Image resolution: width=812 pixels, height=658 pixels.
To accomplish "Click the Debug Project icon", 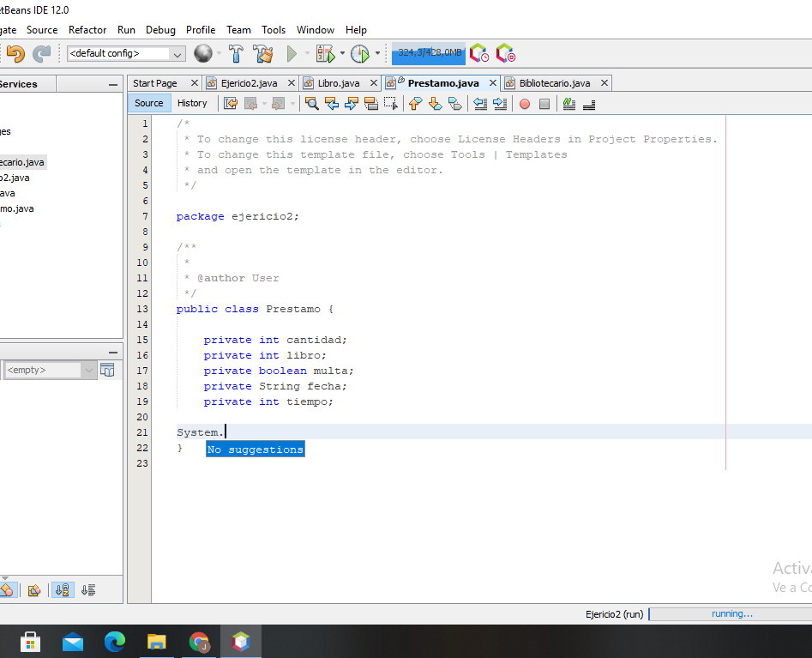I will coord(326,53).
